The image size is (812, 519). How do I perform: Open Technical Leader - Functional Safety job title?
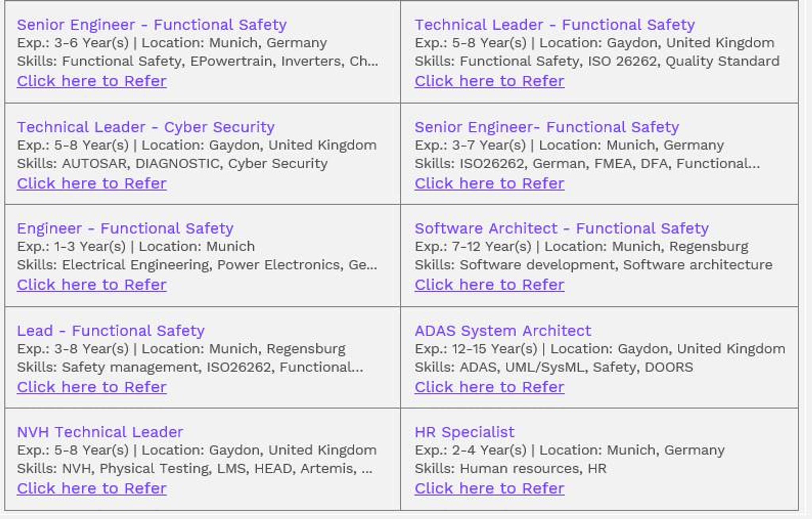pyautogui.click(x=555, y=25)
